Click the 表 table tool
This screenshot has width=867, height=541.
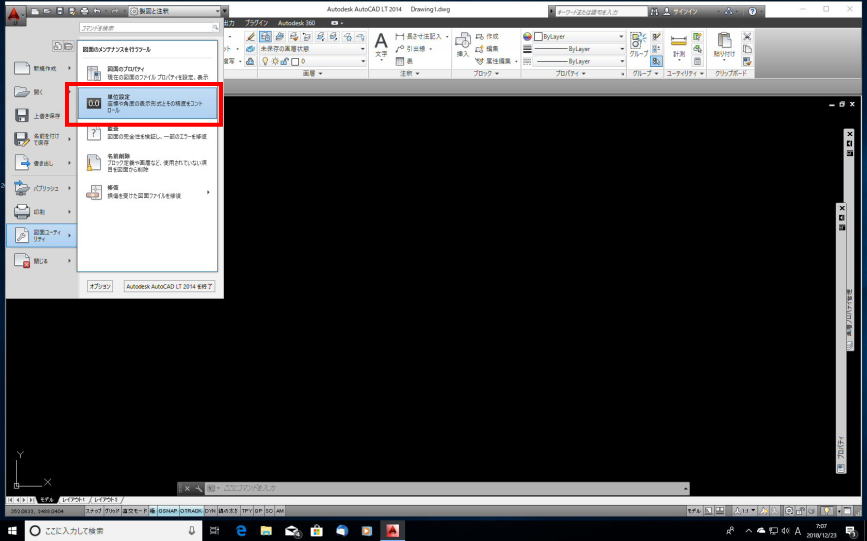coord(404,61)
